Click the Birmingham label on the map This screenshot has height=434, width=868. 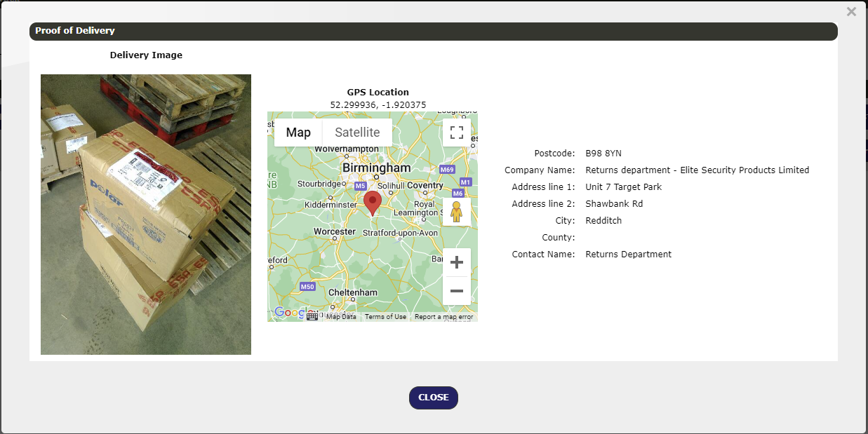[x=376, y=168]
